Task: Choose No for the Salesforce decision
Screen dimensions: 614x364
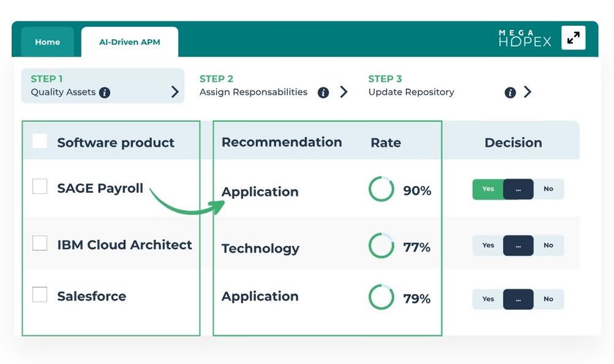Action: pyautogui.click(x=548, y=299)
